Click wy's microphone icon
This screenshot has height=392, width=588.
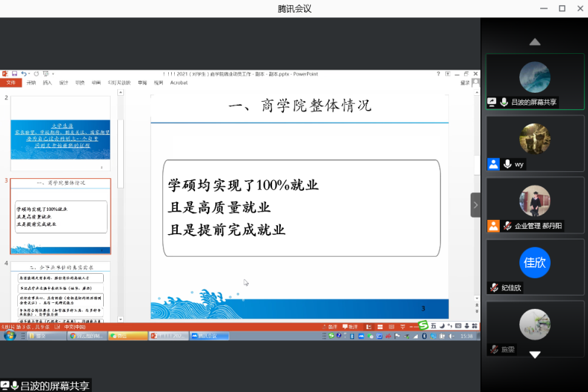pyautogui.click(x=507, y=164)
